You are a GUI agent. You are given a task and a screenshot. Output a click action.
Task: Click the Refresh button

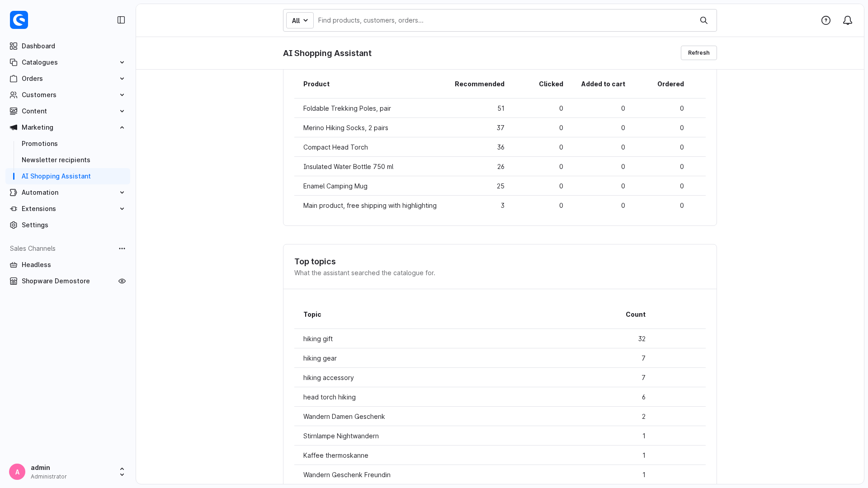[698, 53]
